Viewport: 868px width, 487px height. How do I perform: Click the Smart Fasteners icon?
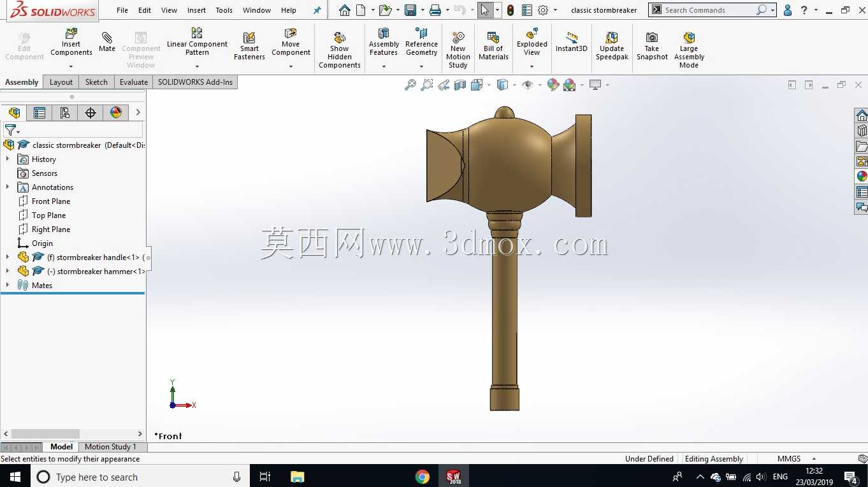(249, 47)
